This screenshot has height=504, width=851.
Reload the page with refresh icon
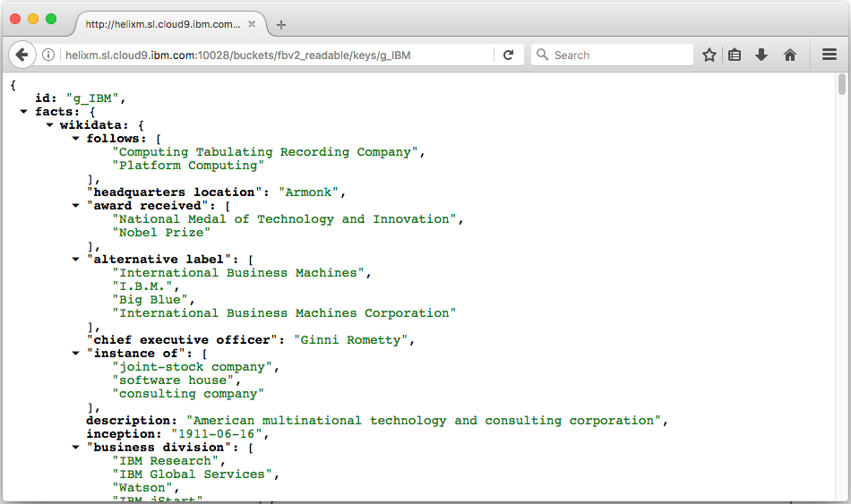coord(508,55)
